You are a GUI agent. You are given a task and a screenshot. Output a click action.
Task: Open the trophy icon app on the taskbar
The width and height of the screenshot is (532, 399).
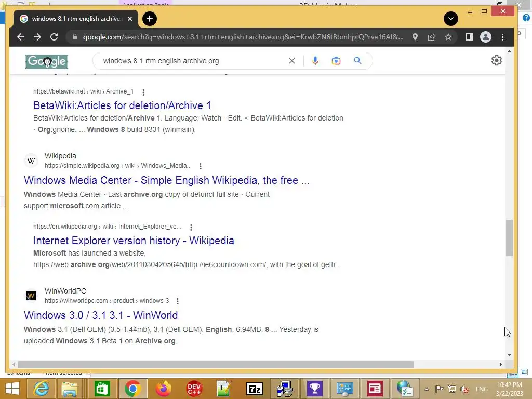pyautogui.click(x=314, y=389)
